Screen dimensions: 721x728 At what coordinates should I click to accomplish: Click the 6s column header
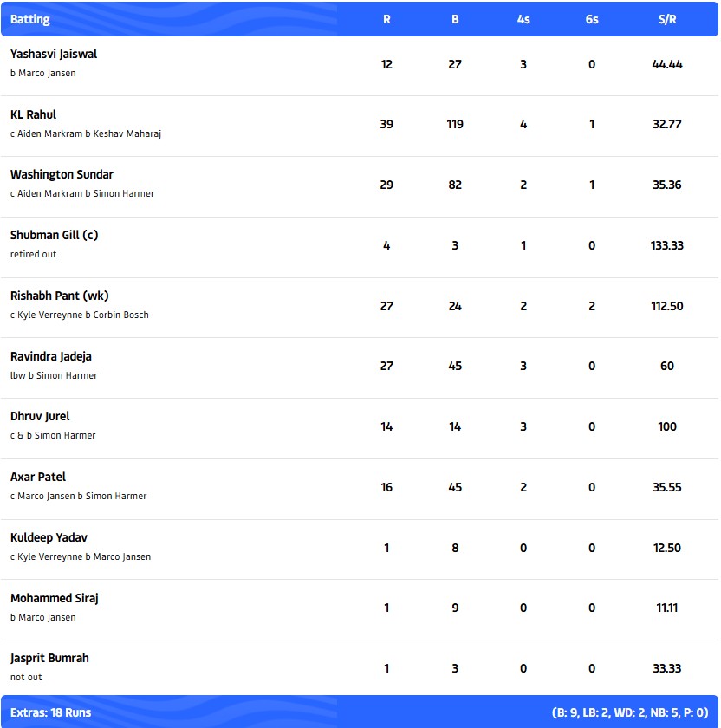[592, 19]
